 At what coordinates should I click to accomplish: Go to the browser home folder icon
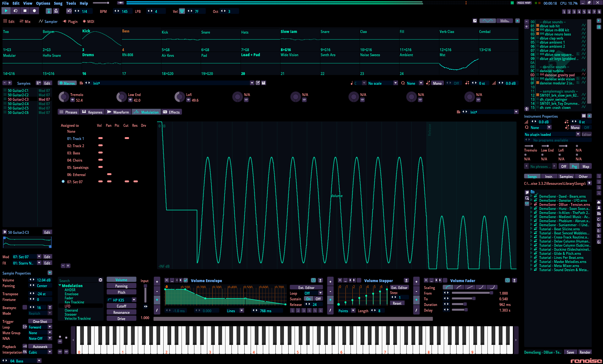coord(599,202)
